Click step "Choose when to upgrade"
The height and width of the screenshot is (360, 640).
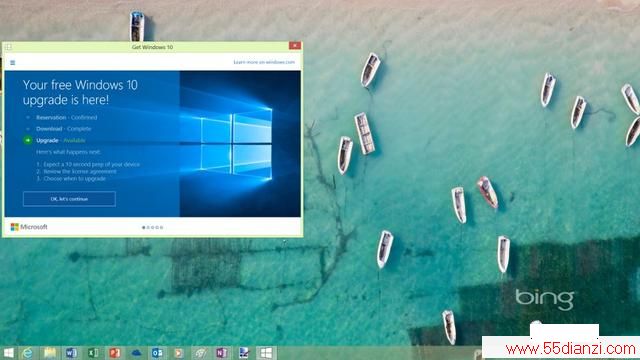click(71, 178)
